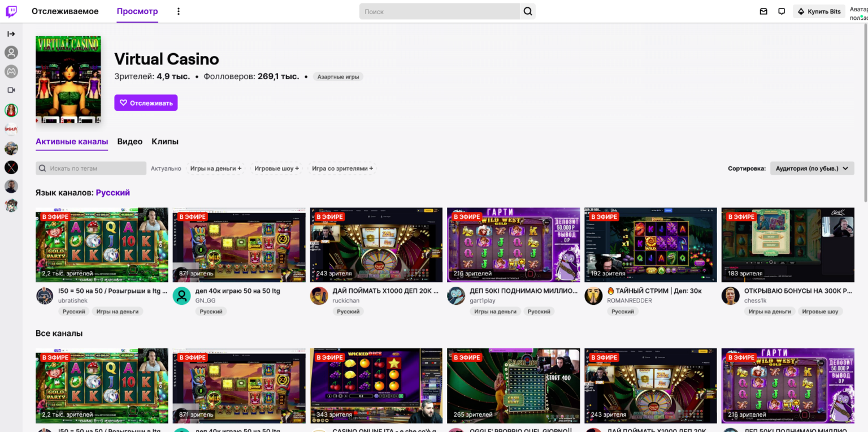Click Игровые шоу tag under chess1k stream

click(820, 312)
